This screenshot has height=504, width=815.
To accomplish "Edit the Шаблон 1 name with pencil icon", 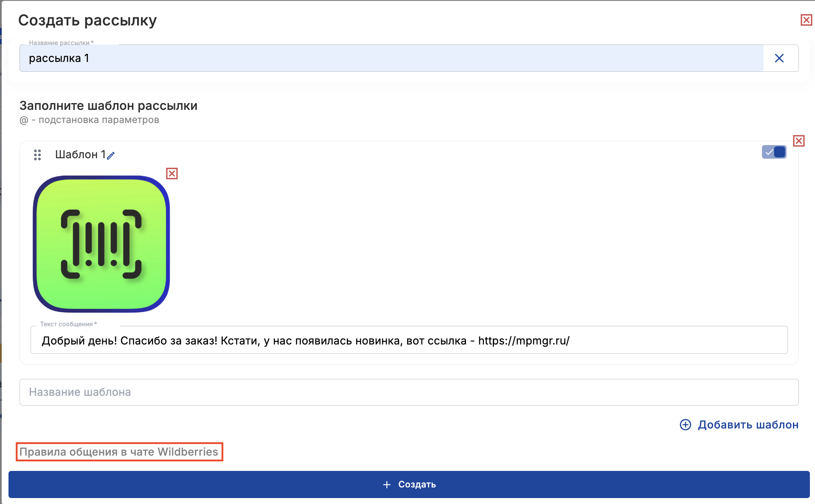I will [111, 156].
